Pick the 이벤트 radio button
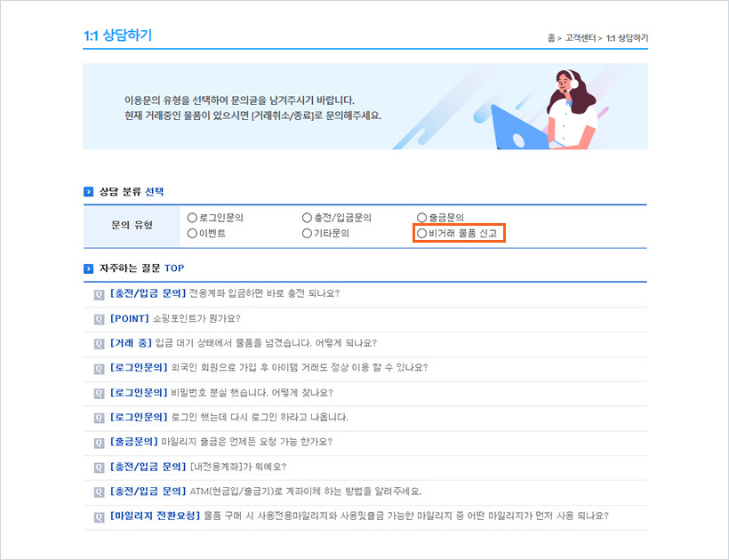The height and width of the screenshot is (560, 729). (x=192, y=233)
